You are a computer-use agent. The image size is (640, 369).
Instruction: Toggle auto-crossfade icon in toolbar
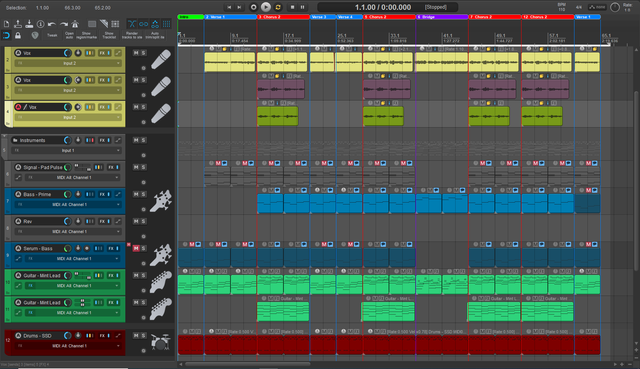pyautogui.click(x=132, y=24)
